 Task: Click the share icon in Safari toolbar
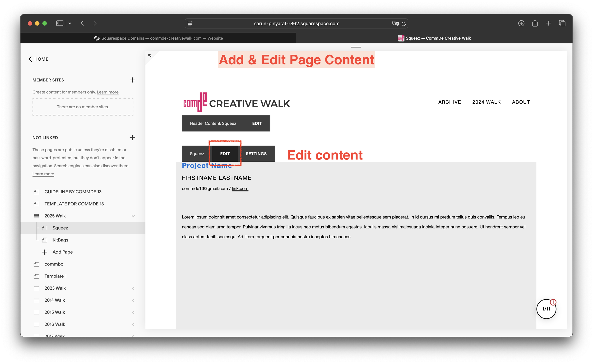click(x=535, y=23)
